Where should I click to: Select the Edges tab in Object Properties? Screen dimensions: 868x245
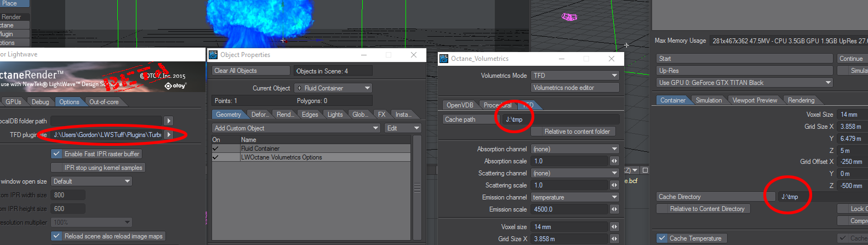tap(310, 115)
